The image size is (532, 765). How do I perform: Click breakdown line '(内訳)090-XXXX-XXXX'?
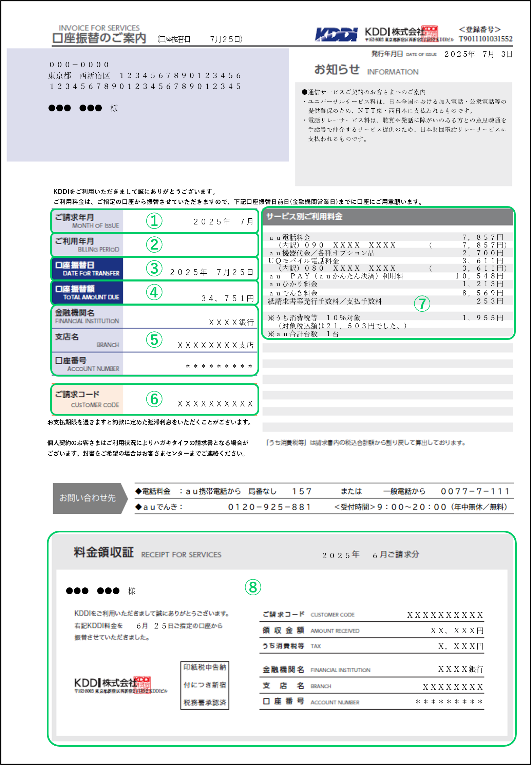337,245
